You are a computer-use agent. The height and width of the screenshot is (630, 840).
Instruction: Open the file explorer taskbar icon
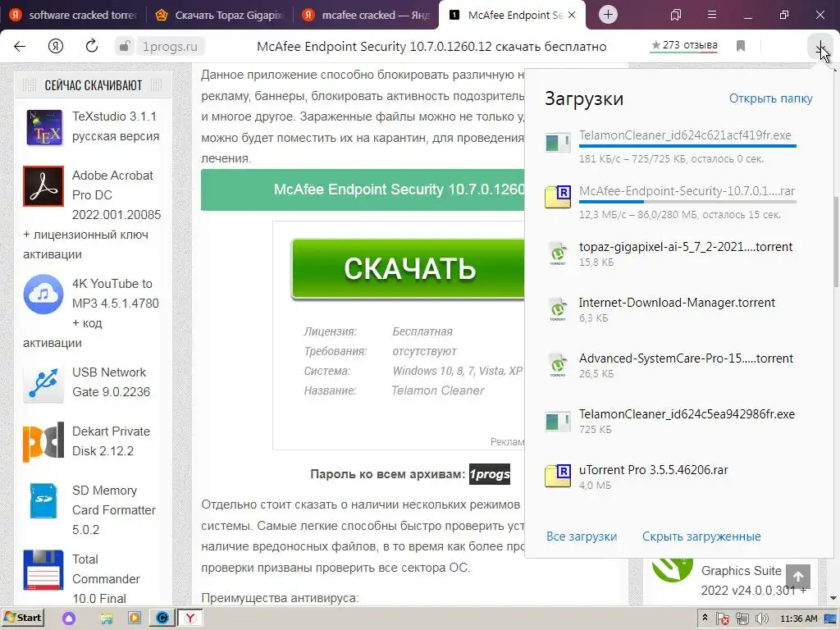(x=107, y=619)
